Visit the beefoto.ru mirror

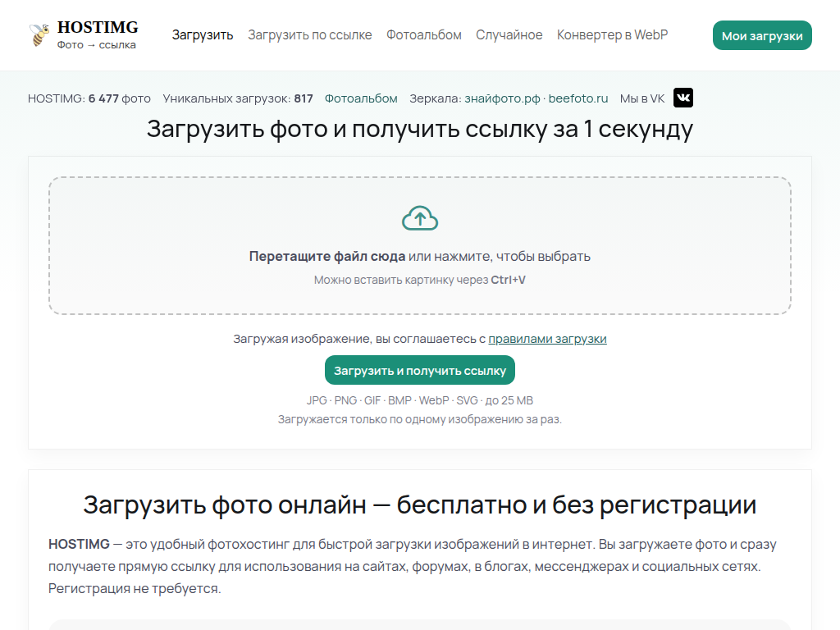click(579, 98)
